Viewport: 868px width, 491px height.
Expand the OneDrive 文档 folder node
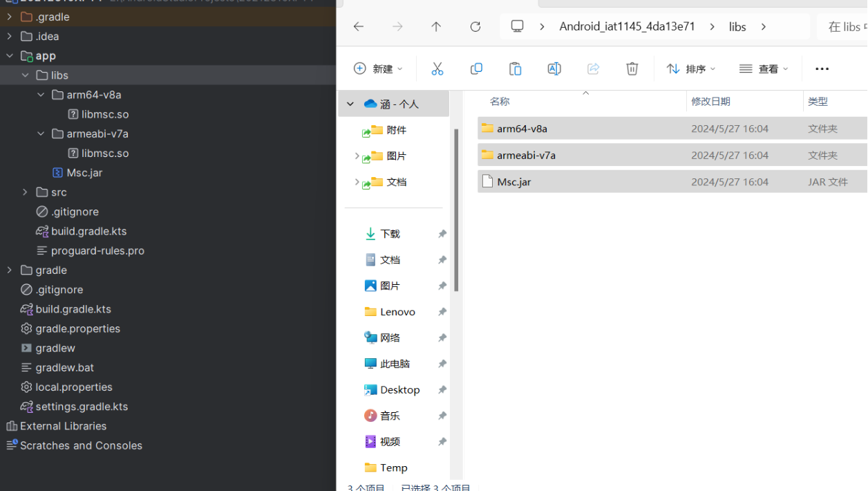click(357, 182)
